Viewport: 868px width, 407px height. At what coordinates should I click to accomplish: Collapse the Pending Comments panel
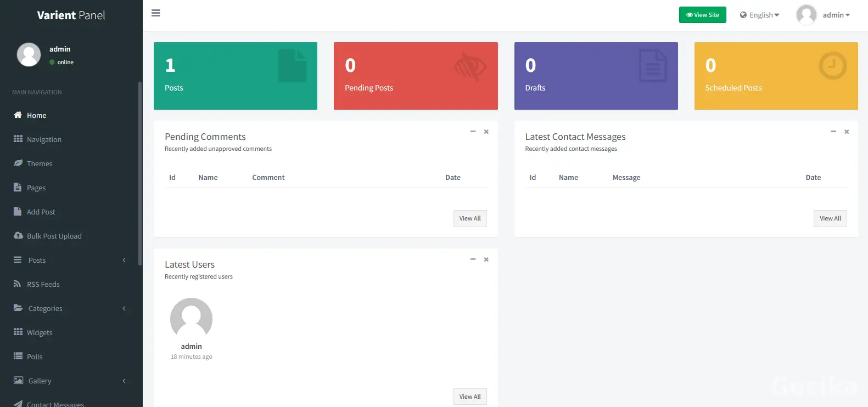(x=473, y=132)
